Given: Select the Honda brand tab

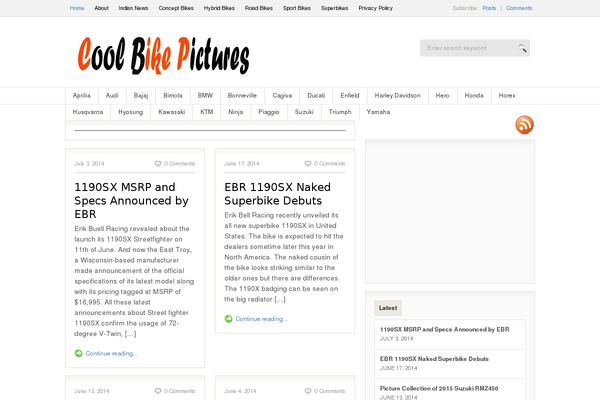Looking at the screenshot, I should [474, 95].
